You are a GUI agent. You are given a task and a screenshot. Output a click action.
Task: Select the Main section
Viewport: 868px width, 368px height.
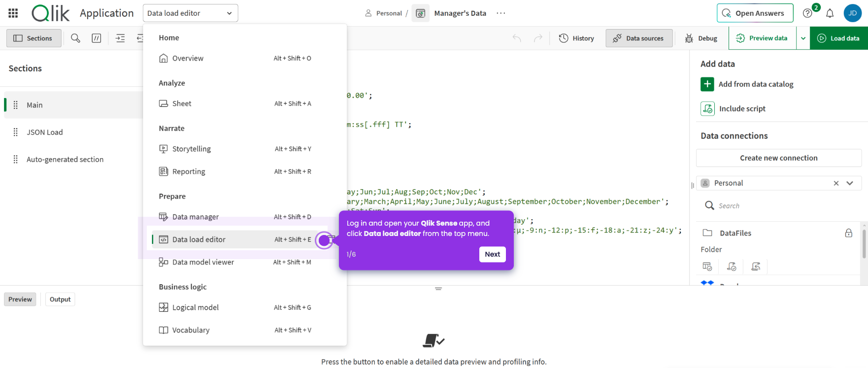pyautogui.click(x=73, y=105)
